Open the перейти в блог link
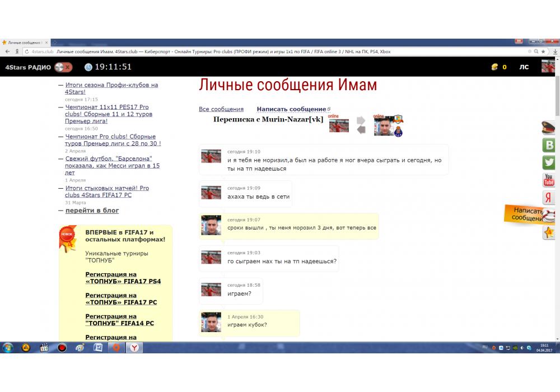Screen dimensions: 560x392 click(x=92, y=211)
